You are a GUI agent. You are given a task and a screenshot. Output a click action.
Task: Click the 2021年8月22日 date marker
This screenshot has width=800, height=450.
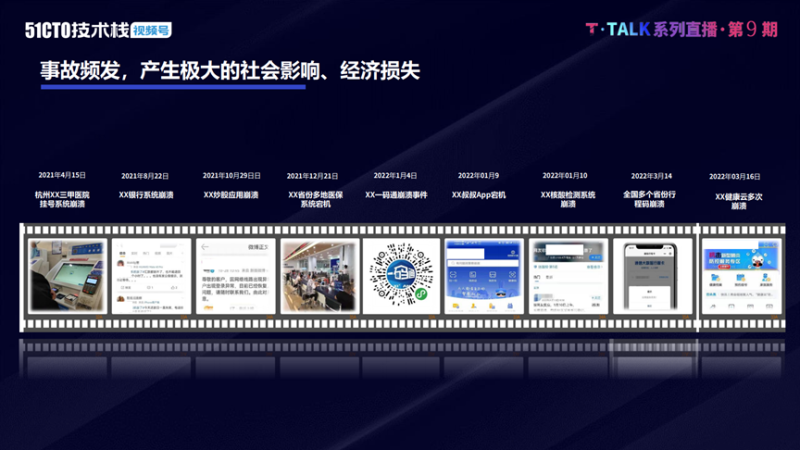pos(145,175)
